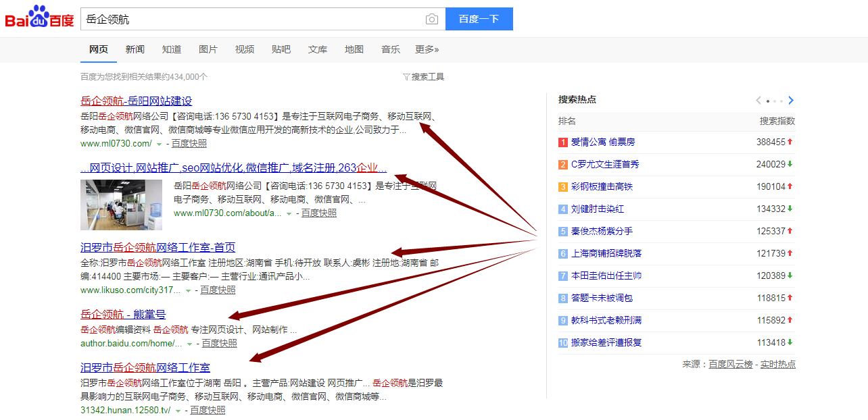Open the 音乐 tab
The width and height of the screenshot is (868, 420).
click(x=391, y=49)
